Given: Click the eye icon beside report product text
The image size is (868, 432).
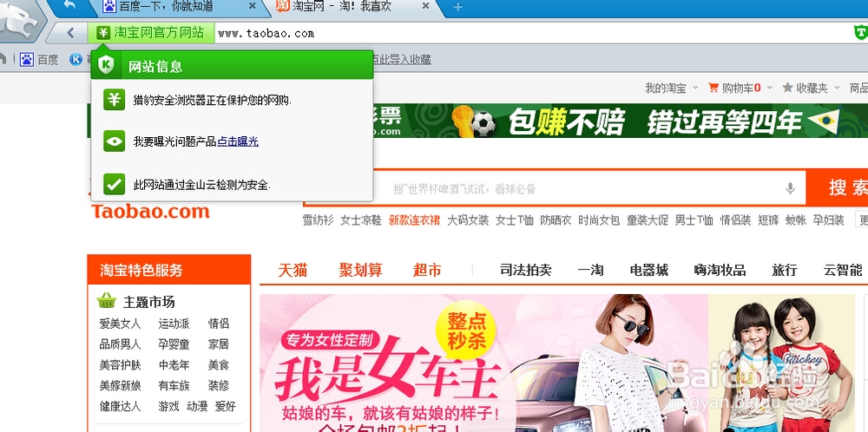Looking at the screenshot, I should [114, 141].
